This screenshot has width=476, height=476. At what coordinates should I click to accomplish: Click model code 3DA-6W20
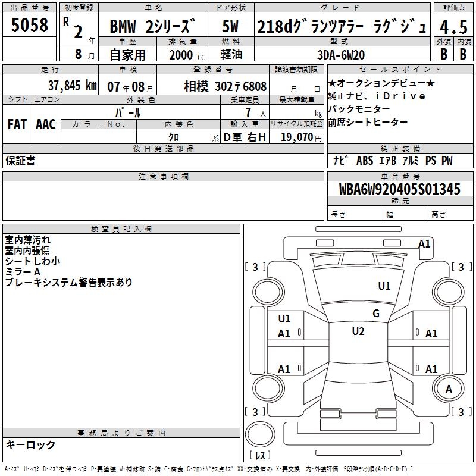pos(341,55)
